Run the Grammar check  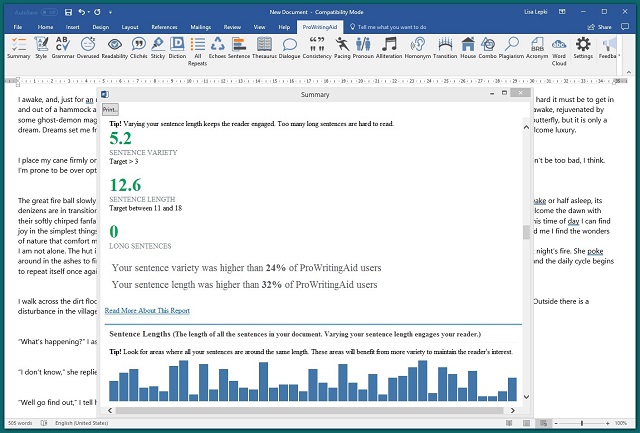click(63, 48)
